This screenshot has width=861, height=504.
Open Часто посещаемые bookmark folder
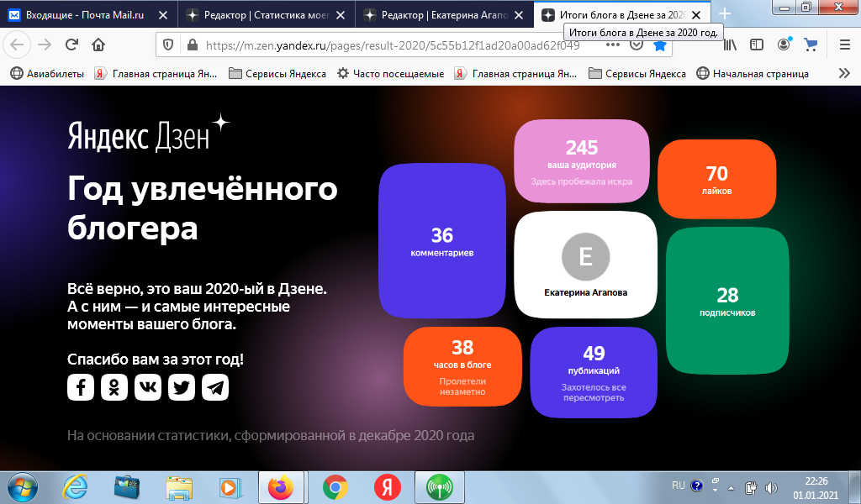click(390, 73)
